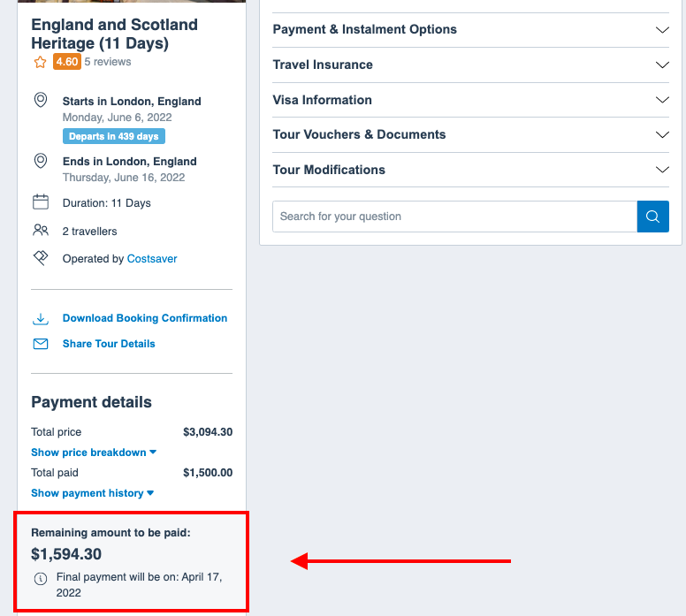This screenshot has width=686, height=616.
Task: Click the download icon beside Booking Confirmation
Action: [x=41, y=318]
